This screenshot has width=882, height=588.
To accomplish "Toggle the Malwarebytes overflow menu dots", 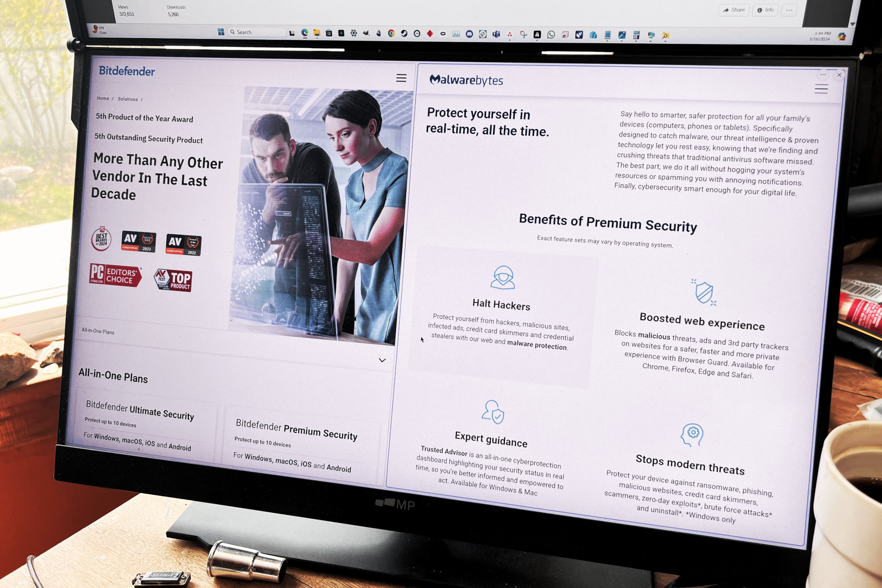I will coord(821,74).
